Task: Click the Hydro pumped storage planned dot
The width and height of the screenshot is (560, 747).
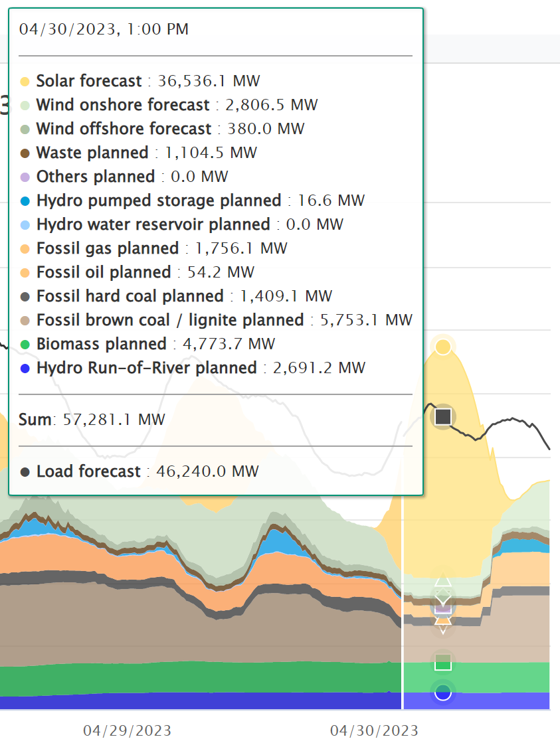Action: 25,201
